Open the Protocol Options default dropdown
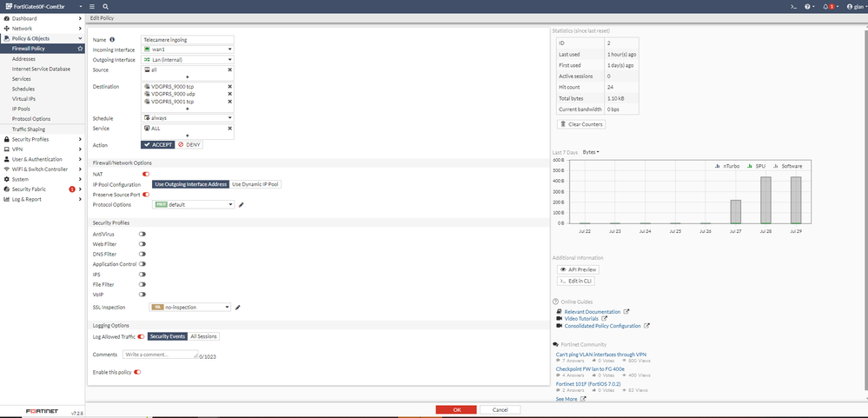This screenshot has width=868, height=418. click(193, 205)
